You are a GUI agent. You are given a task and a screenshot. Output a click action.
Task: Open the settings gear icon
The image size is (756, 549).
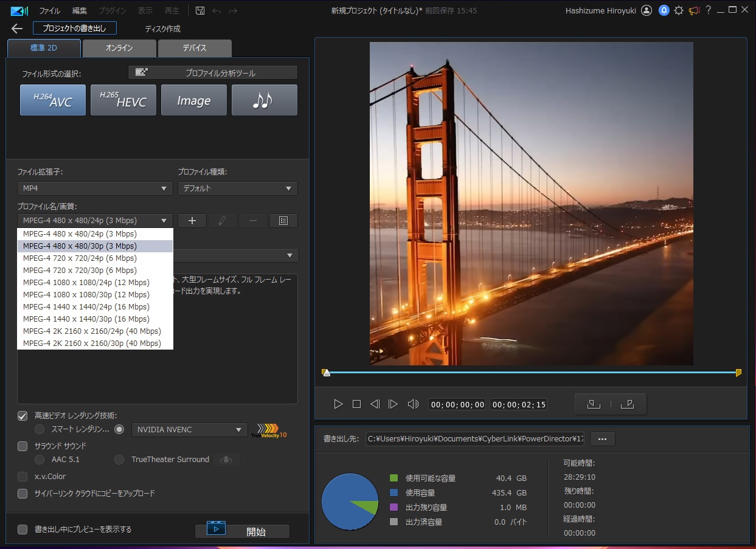(679, 11)
